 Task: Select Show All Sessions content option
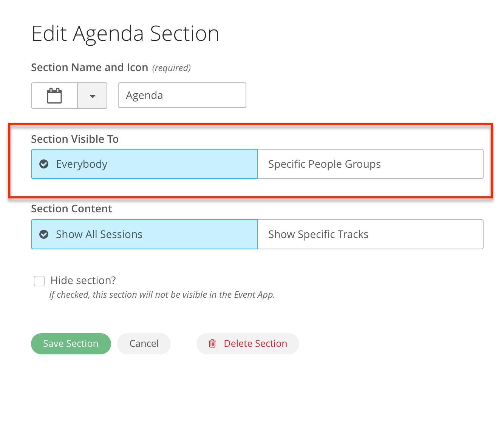click(x=144, y=234)
